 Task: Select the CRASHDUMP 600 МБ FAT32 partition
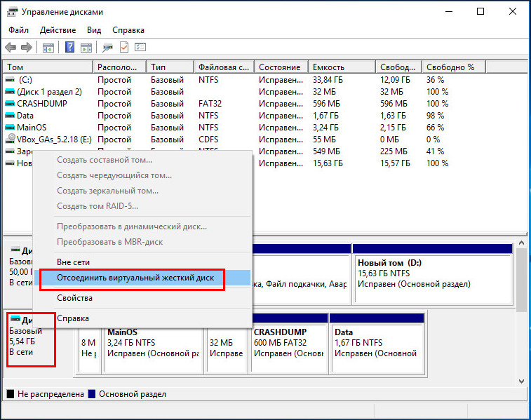coord(289,343)
